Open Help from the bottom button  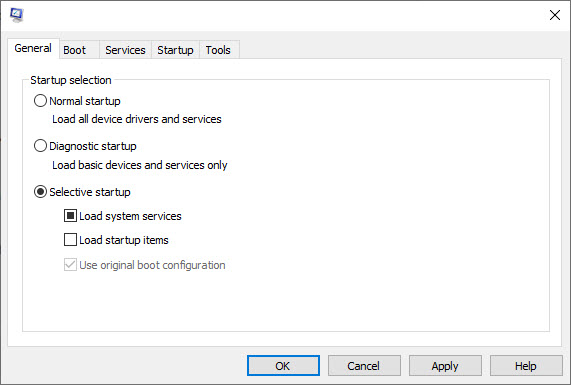[x=526, y=366]
